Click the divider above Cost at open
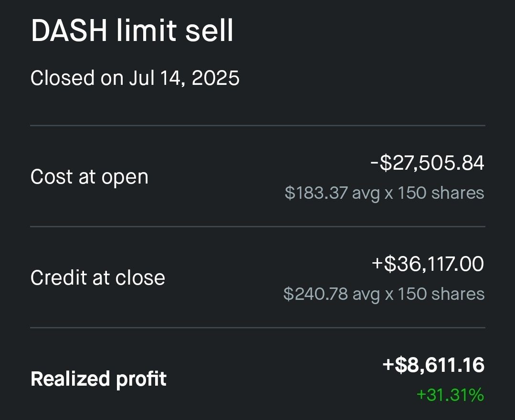The width and height of the screenshot is (515, 420). pos(258,125)
